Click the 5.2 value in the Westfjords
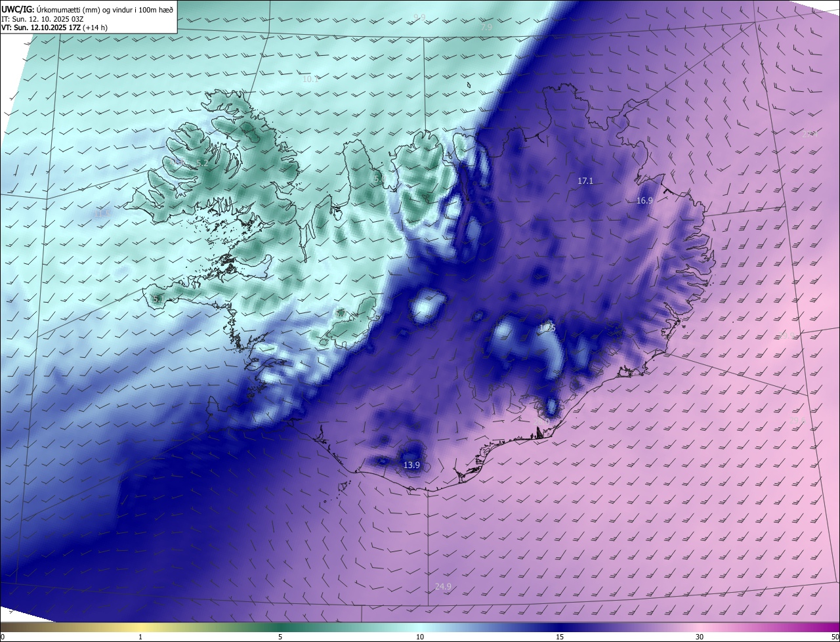Screen dimensions: 840x642 [202, 163]
